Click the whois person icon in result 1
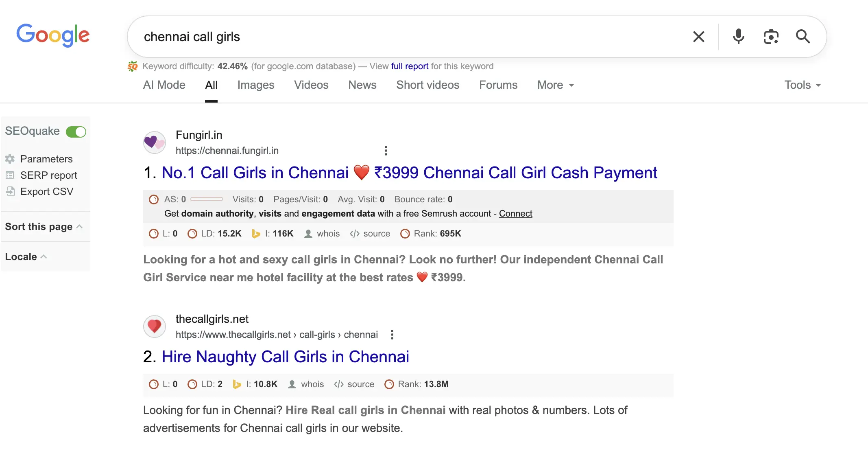This screenshot has height=460, width=868. [x=308, y=234]
